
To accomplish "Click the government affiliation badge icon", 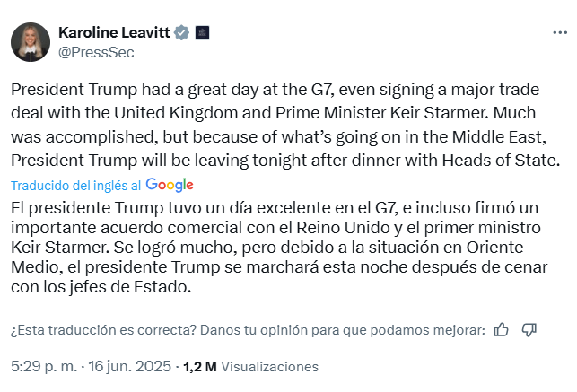I will 202,33.
